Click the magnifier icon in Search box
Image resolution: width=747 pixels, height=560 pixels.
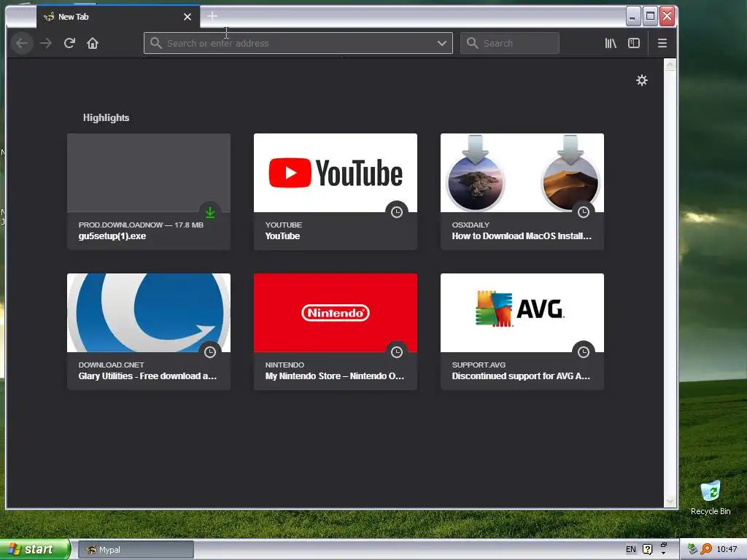472,43
